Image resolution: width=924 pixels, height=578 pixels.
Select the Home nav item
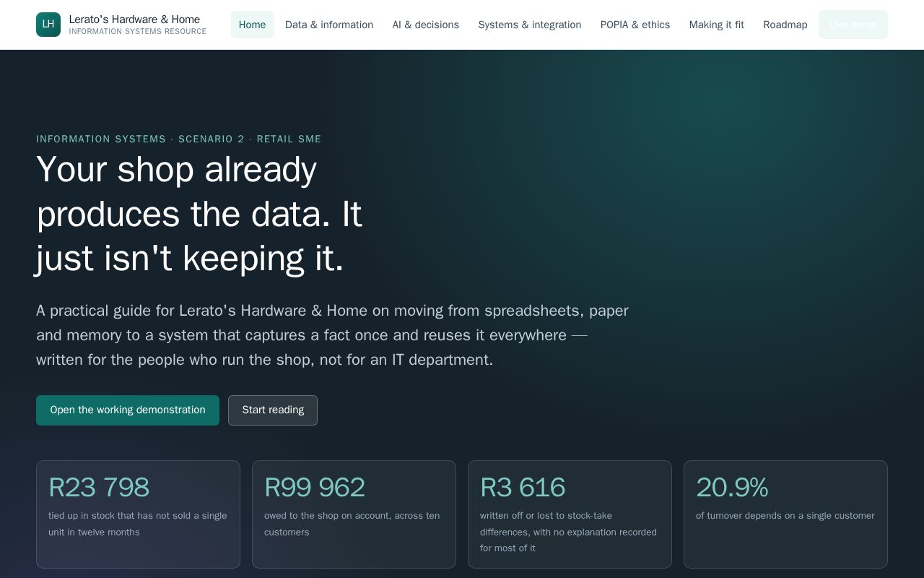pyautogui.click(x=252, y=25)
